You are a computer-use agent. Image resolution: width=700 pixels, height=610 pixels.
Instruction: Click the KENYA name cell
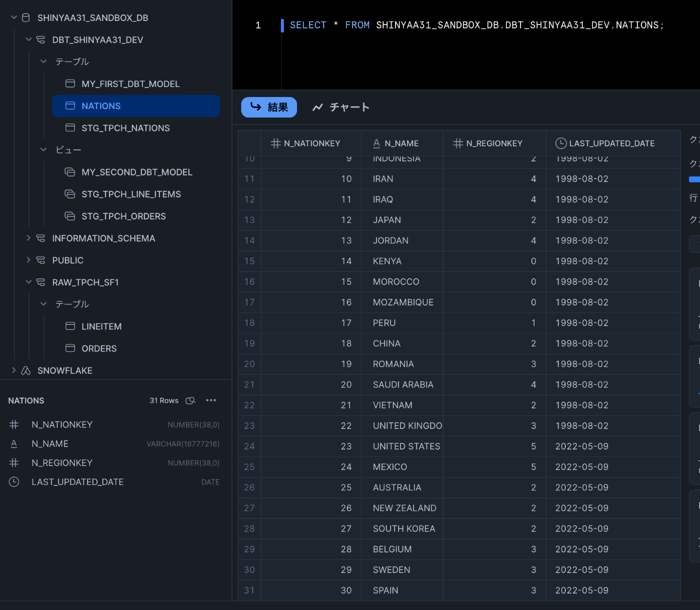point(402,261)
